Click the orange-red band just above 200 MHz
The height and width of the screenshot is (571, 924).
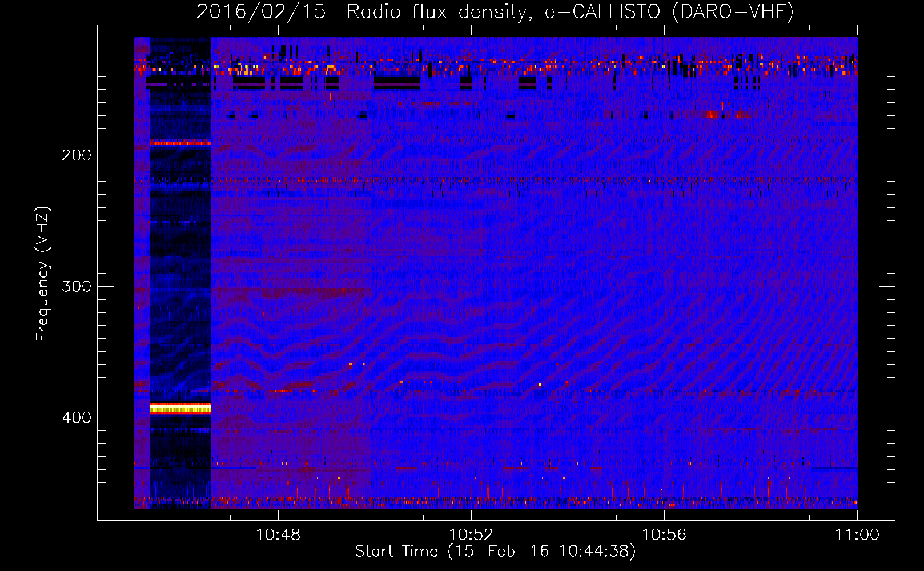point(180,143)
